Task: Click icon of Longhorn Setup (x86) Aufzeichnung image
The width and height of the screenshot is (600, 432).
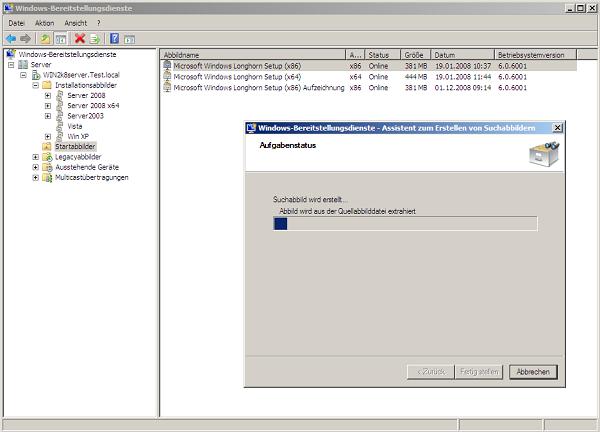Action: (167, 87)
